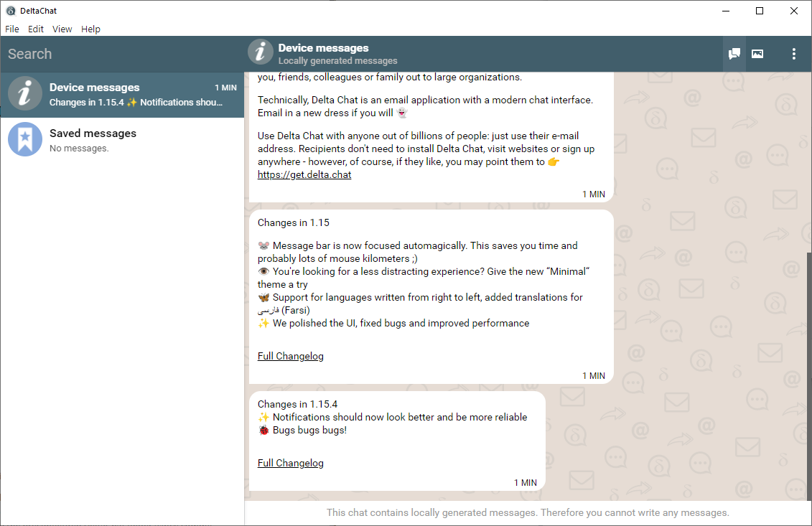
Task: Open the File menu
Action: pyautogui.click(x=12, y=29)
